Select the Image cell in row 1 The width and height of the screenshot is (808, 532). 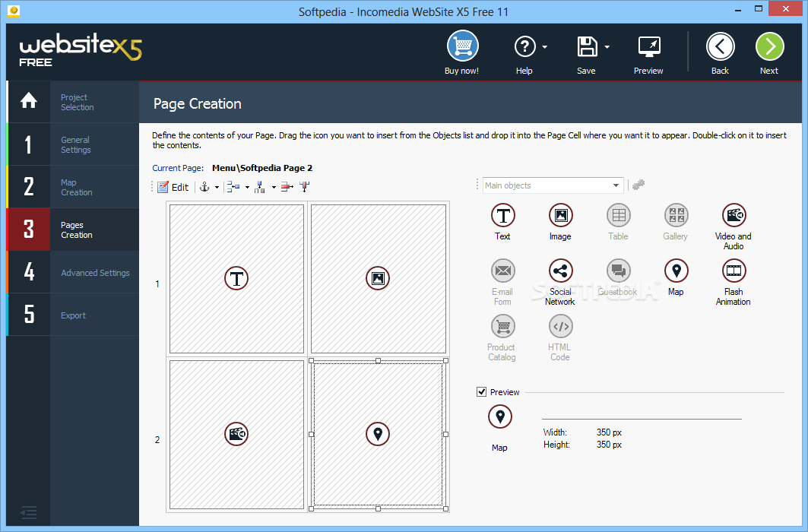pyautogui.click(x=379, y=279)
